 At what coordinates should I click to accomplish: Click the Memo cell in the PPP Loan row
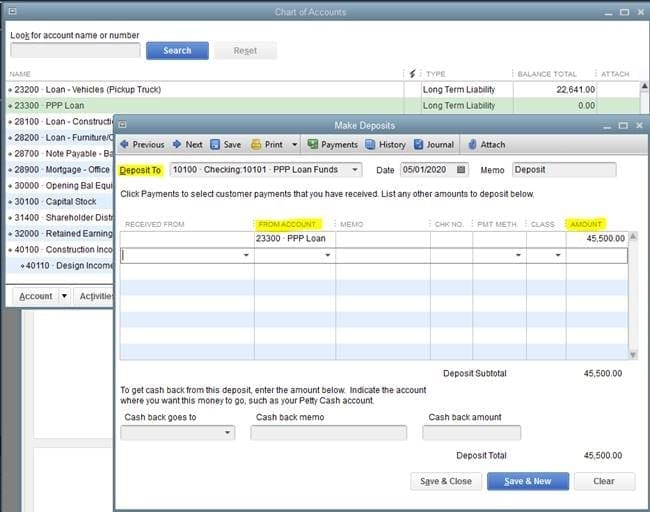(x=383, y=238)
